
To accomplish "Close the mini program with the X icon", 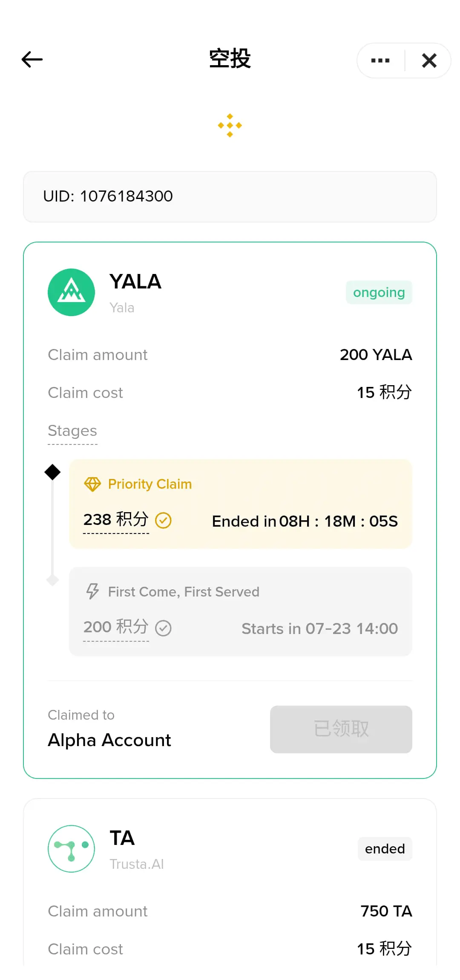I will tap(429, 61).
